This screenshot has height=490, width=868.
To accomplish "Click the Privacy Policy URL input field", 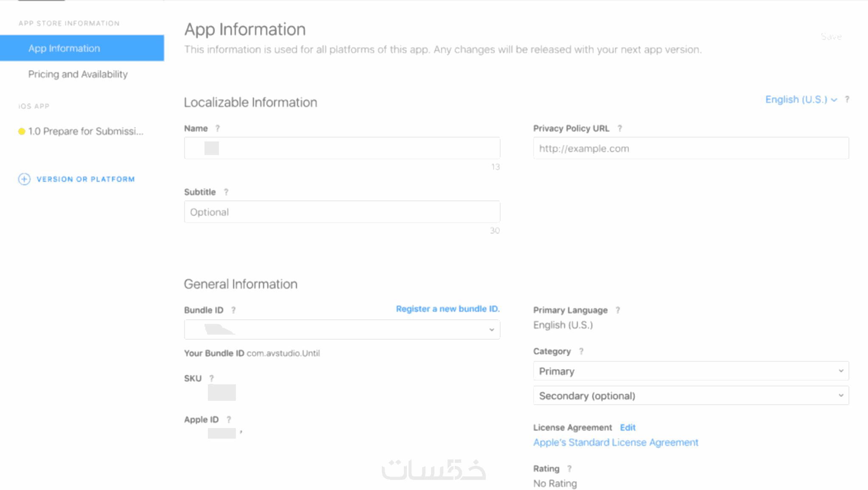I will 691,148.
